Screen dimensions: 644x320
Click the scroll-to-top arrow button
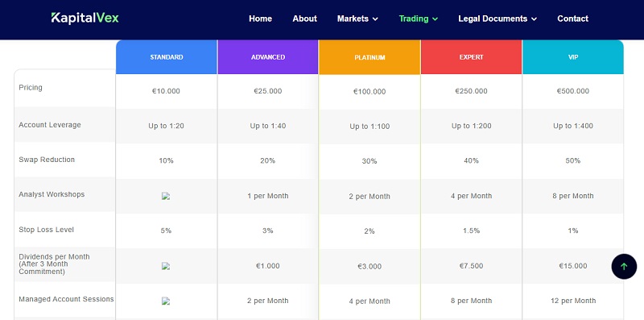click(x=624, y=267)
